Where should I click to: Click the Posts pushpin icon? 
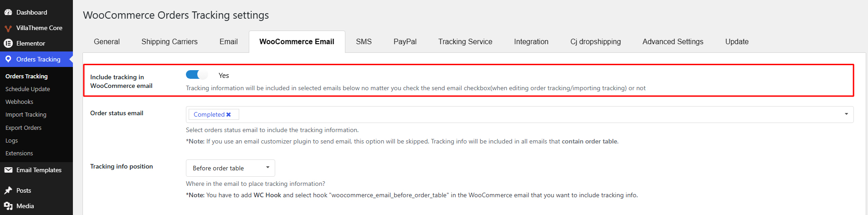[x=8, y=190]
